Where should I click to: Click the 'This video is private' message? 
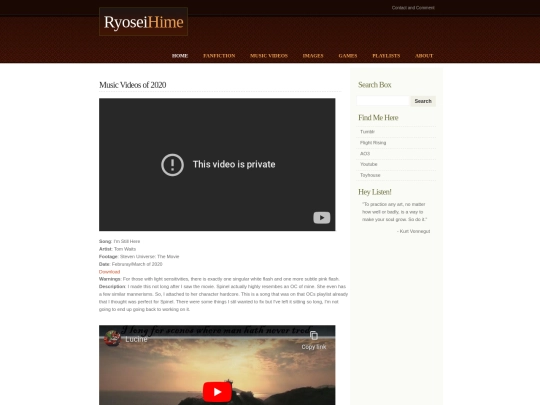point(234,164)
